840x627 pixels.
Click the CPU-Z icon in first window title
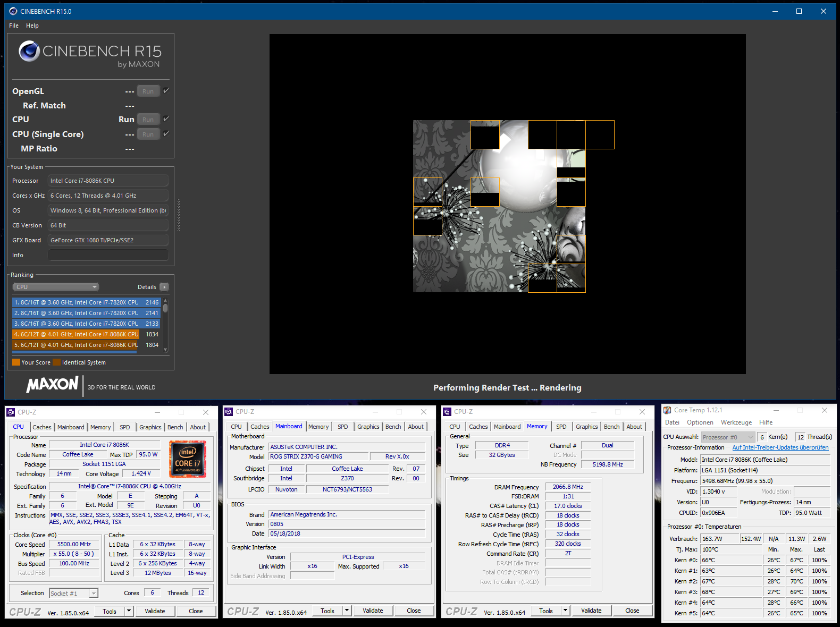pyautogui.click(x=11, y=412)
